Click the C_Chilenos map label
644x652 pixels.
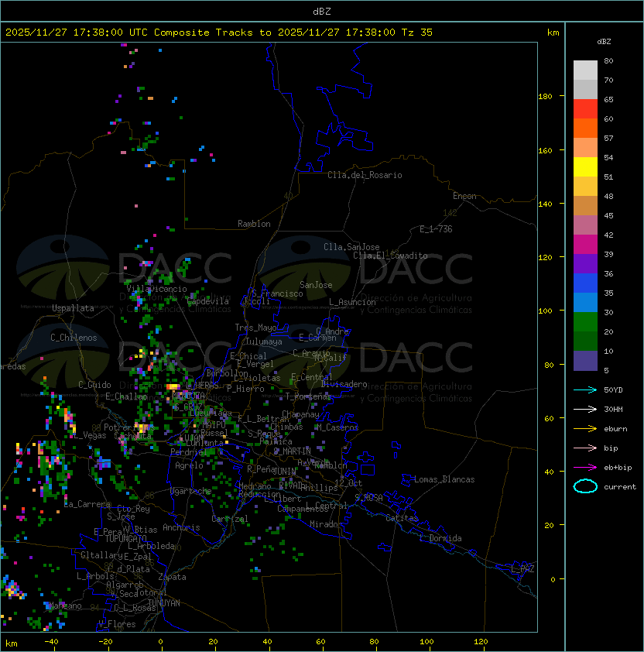click(74, 338)
